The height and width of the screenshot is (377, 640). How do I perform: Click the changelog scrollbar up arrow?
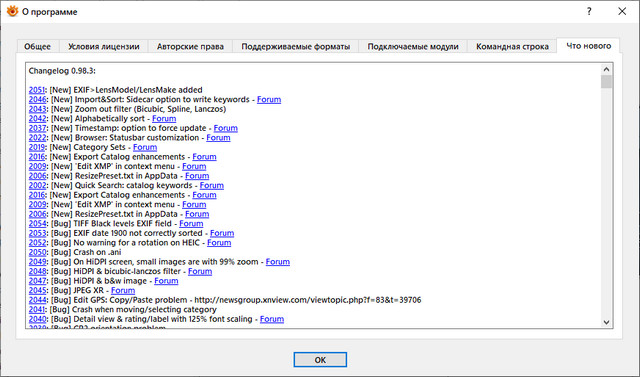(x=607, y=69)
